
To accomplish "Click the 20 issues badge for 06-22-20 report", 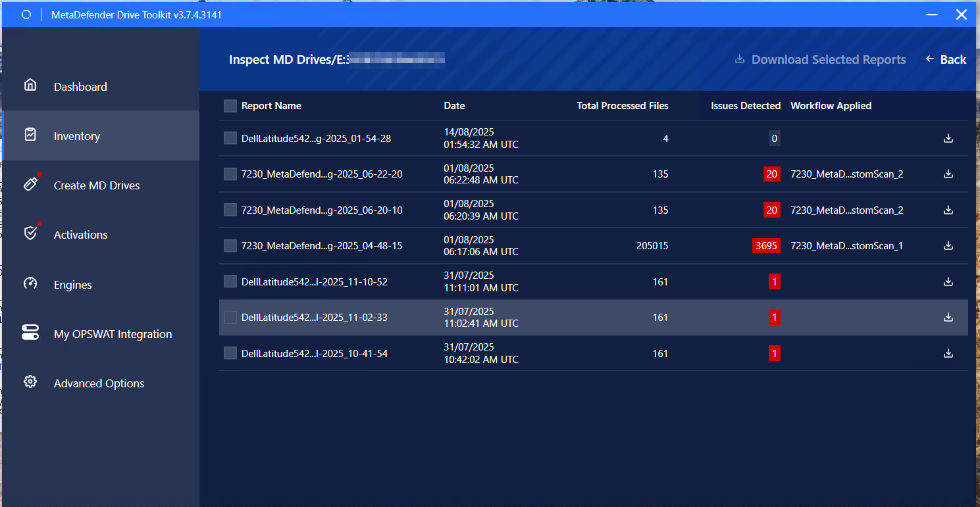I will coord(771,174).
